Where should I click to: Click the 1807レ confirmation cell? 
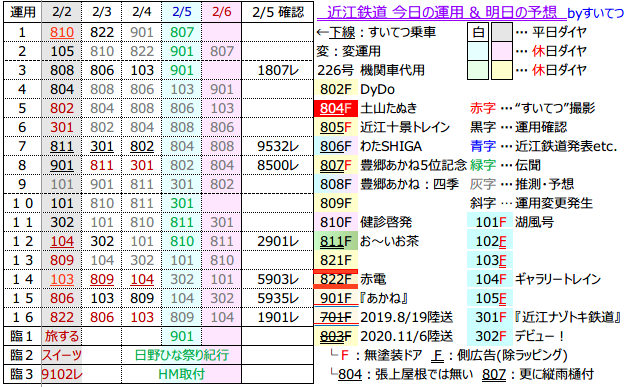278,70
